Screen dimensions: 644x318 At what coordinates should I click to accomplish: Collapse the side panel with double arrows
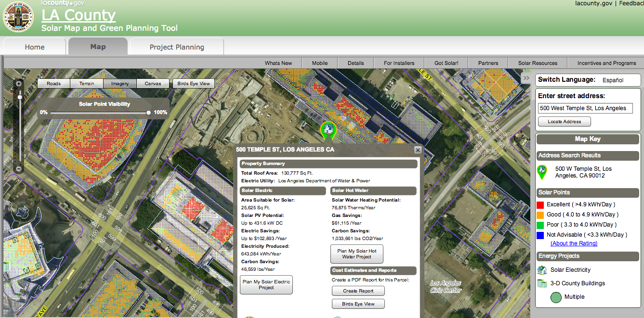pos(526,78)
